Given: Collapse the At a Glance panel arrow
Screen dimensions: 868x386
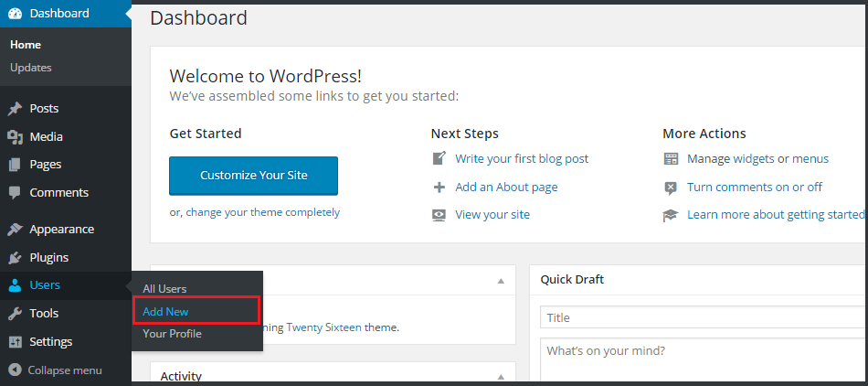Looking at the screenshot, I should coord(501,281).
